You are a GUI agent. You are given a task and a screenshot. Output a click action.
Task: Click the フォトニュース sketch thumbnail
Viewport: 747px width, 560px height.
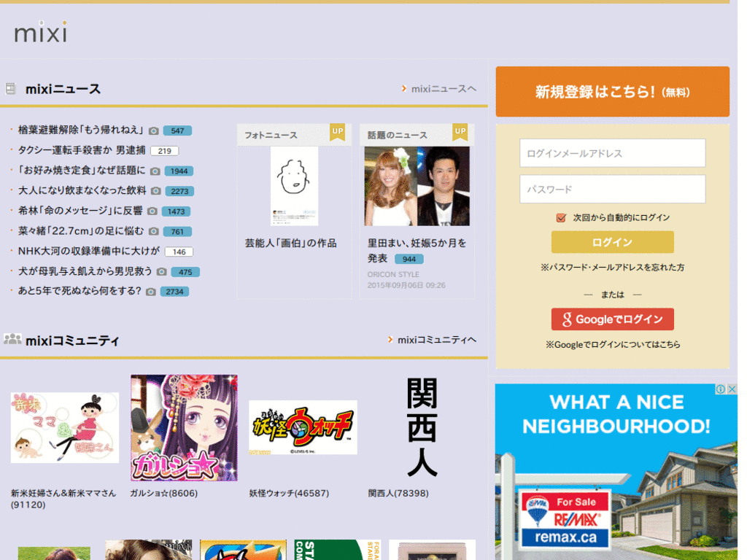[295, 186]
